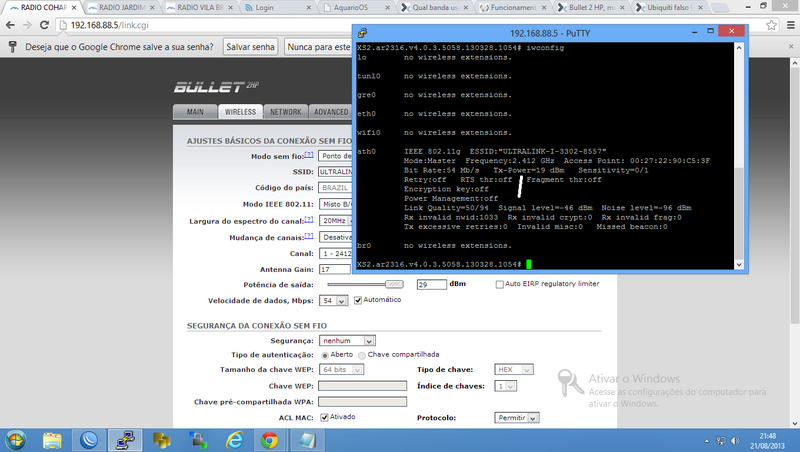This screenshot has width=800, height=452.
Task: Open PuTTY window system menu icon
Action: (362, 33)
